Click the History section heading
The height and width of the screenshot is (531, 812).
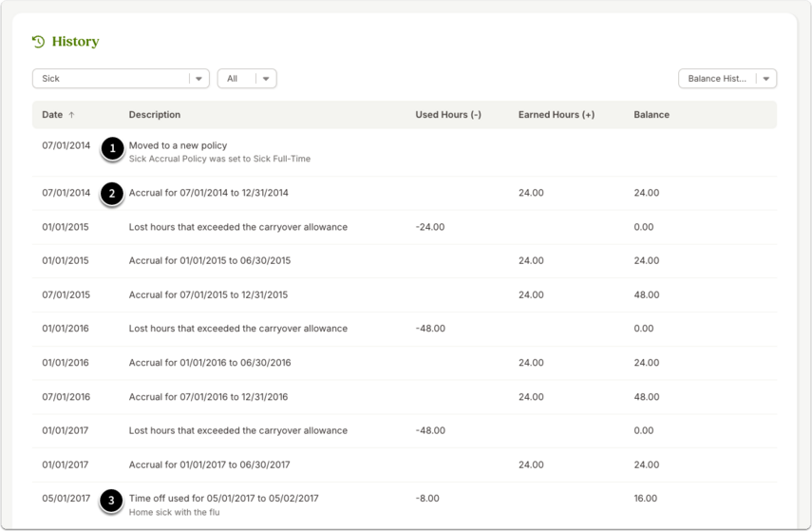point(75,42)
